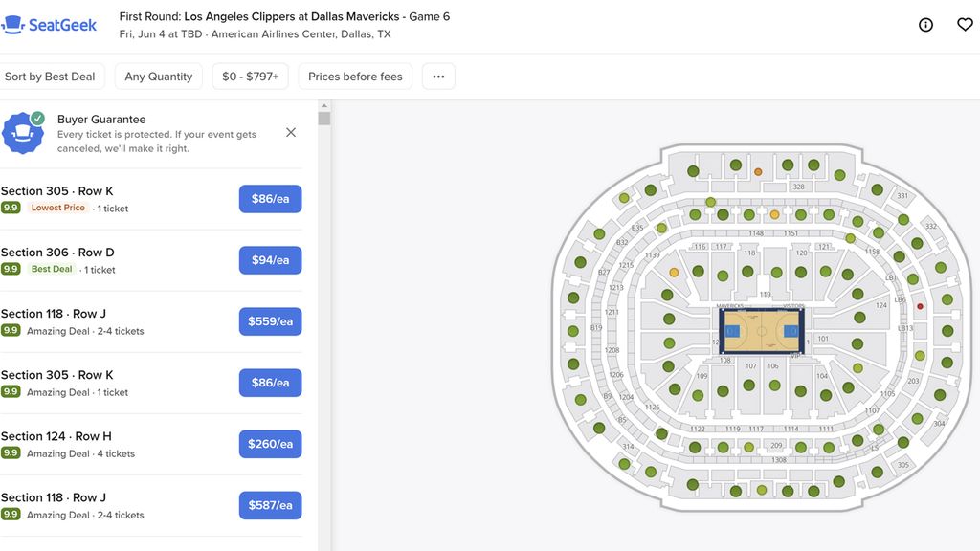Toggle the Prices before fees filter

[x=354, y=76]
